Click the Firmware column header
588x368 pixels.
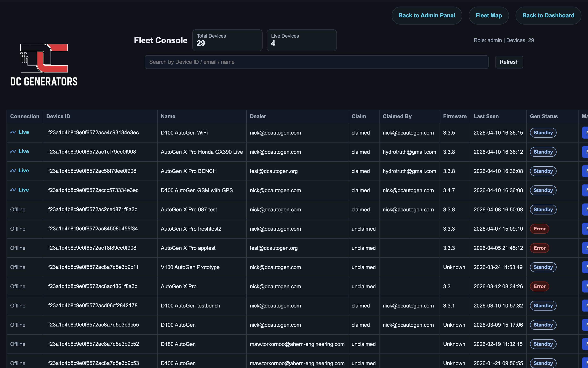pyautogui.click(x=455, y=116)
